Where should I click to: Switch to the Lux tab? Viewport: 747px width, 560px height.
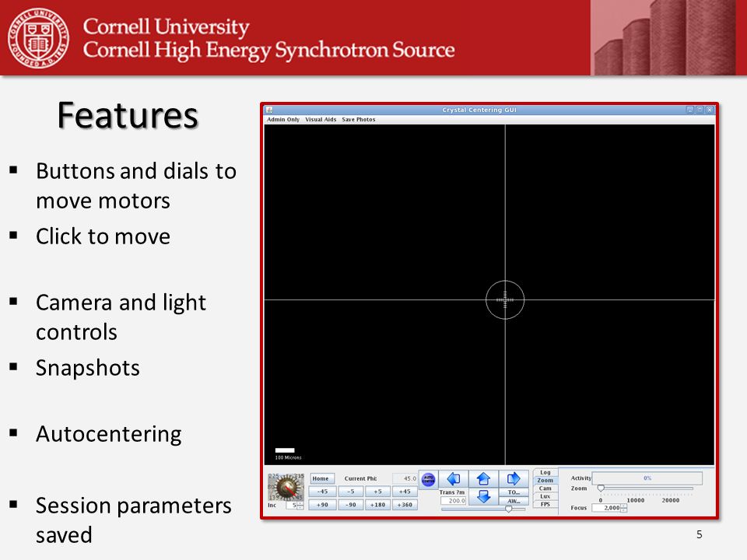[x=545, y=496]
